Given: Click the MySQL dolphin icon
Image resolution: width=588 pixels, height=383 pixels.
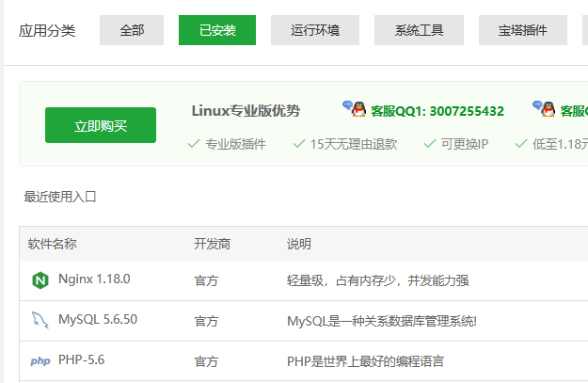Looking at the screenshot, I should pos(40,320).
